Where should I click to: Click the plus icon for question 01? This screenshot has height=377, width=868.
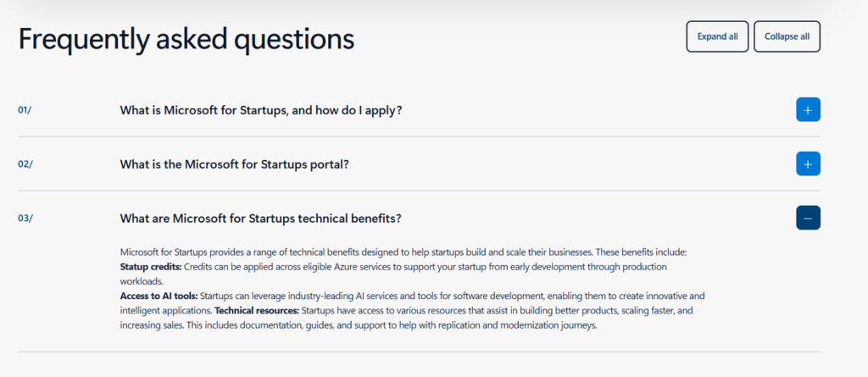click(x=808, y=109)
